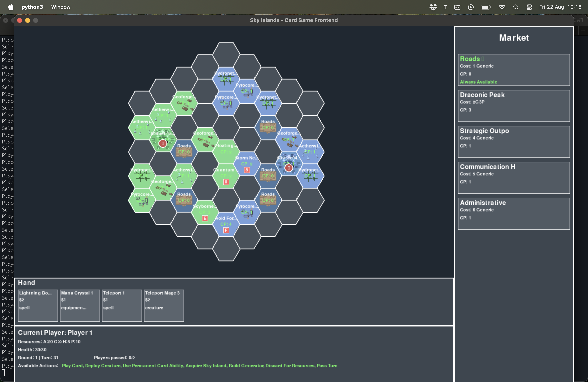This screenshot has height=382, width=588.
Task: Click the Void Forge hex tile
Action: pyautogui.click(x=226, y=224)
